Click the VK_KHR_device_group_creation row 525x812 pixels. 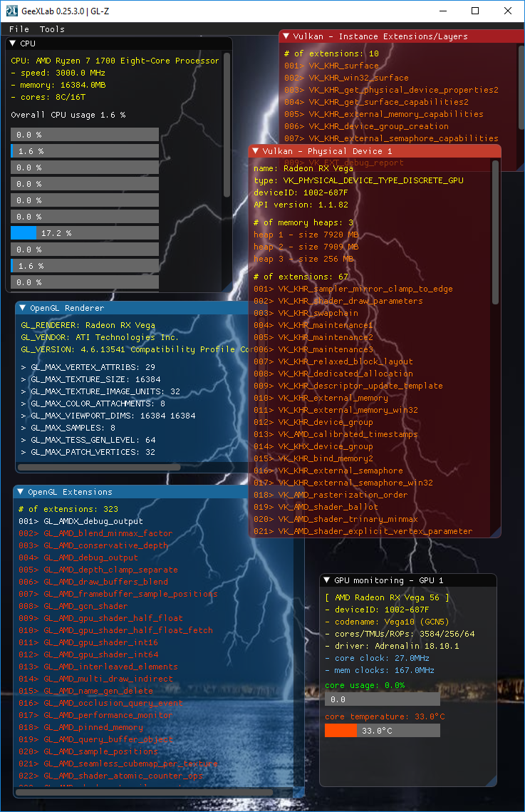[366, 126]
